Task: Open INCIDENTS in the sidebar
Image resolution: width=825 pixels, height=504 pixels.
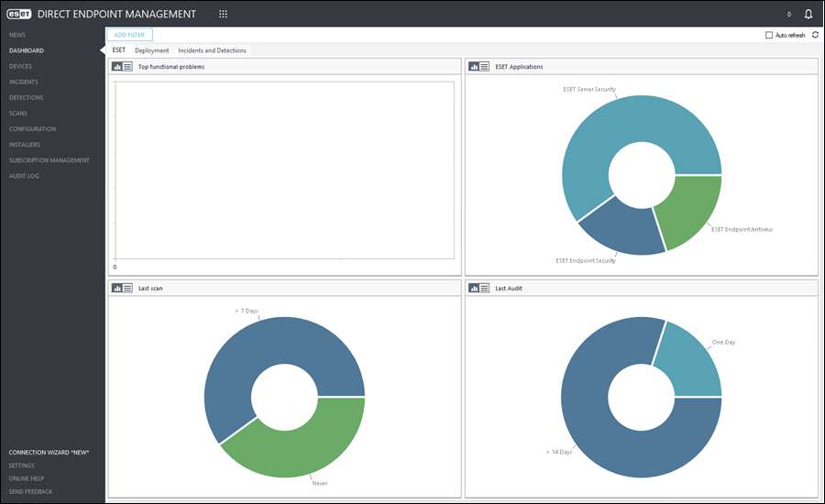Action: (x=23, y=82)
